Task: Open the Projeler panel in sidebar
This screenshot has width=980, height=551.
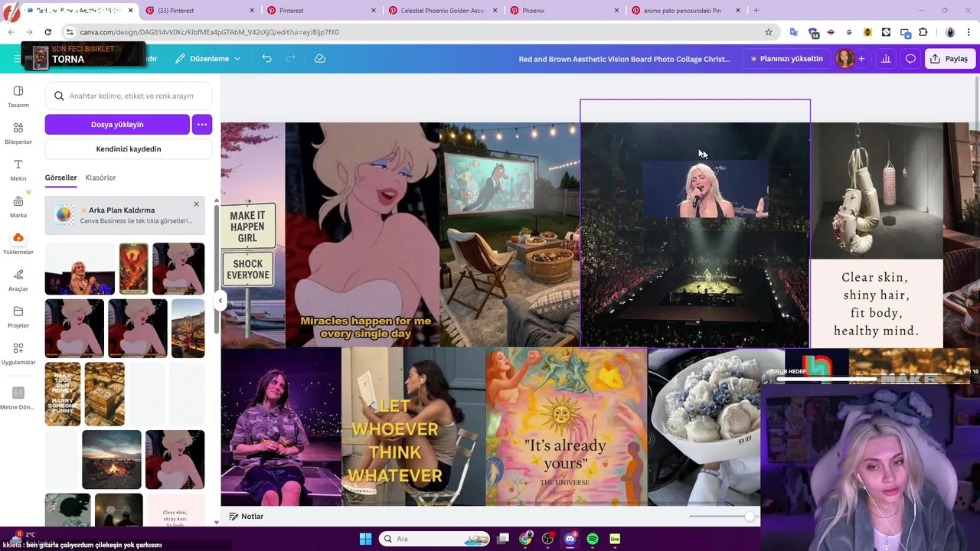Action: click(18, 317)
